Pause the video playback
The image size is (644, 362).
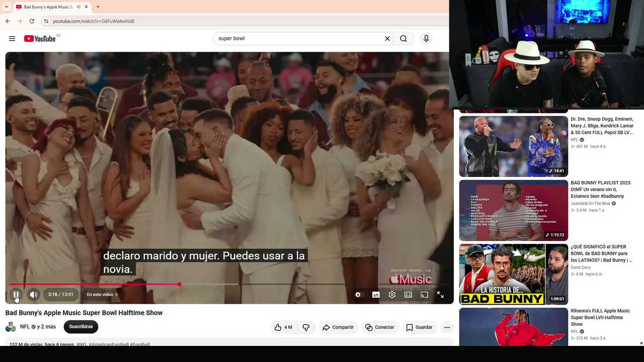point(16,295)
